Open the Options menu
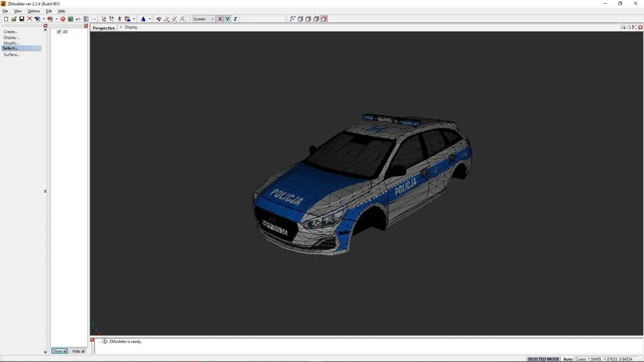Image resolution: width=644 pixels, height=362 pixels. tap(33, 11)
